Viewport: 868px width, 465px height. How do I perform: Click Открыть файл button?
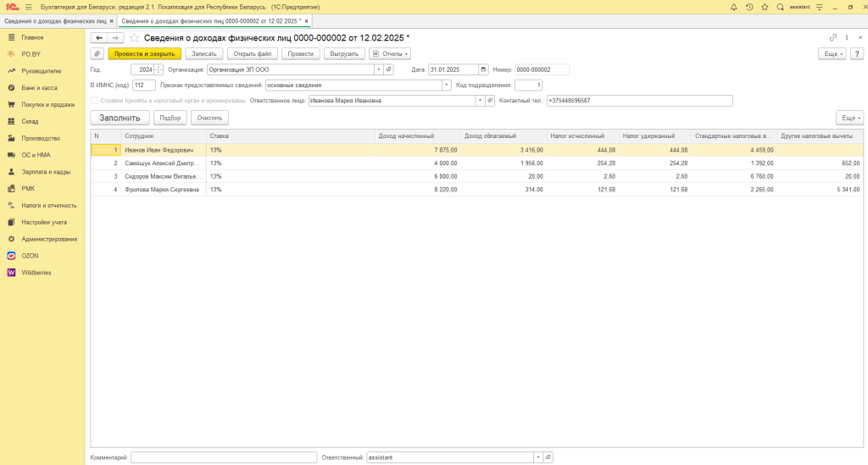pyautogui.click(x=253, y=54)
